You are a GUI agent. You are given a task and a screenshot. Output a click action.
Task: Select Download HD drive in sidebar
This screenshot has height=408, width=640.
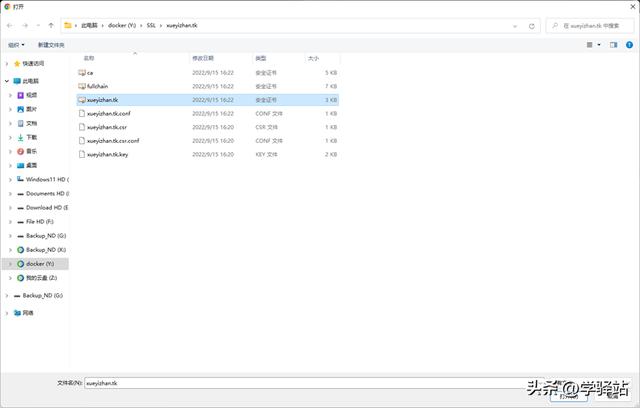[x=47, y=208]
